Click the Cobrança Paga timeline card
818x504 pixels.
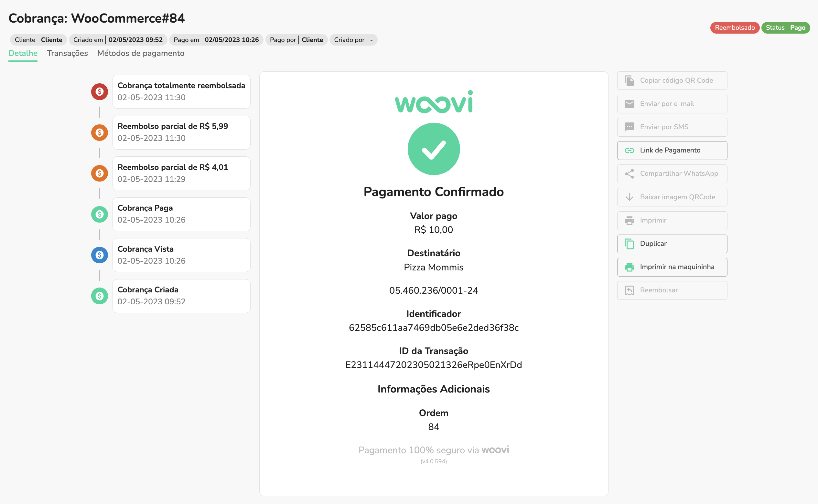pos(181,214)
